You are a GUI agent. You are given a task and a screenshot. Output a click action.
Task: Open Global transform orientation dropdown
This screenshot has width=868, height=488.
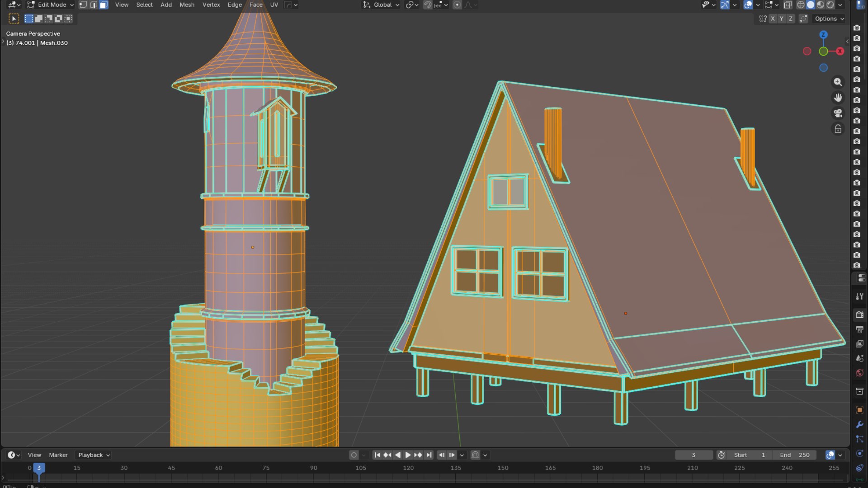click(x=381, y=5)
